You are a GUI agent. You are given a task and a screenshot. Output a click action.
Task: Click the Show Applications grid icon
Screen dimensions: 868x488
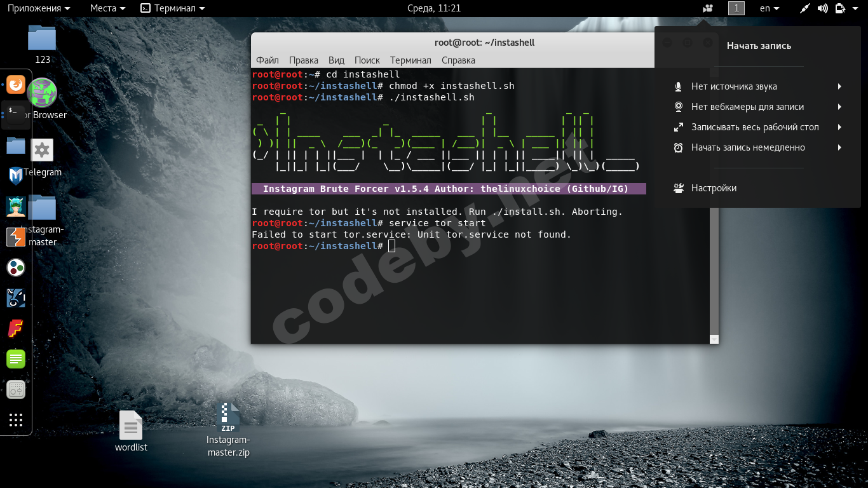pos(16,420)
